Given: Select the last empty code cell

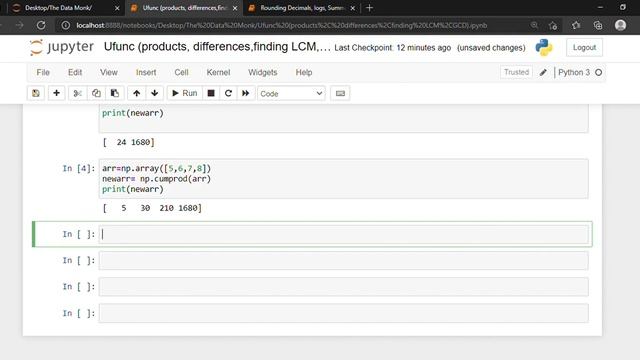Looking at the screenshot, I should click(343, 313).
